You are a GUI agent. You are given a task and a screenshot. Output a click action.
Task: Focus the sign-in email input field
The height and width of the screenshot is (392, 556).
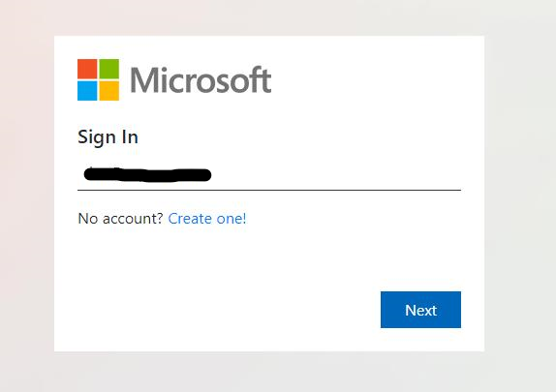(269, 175)
